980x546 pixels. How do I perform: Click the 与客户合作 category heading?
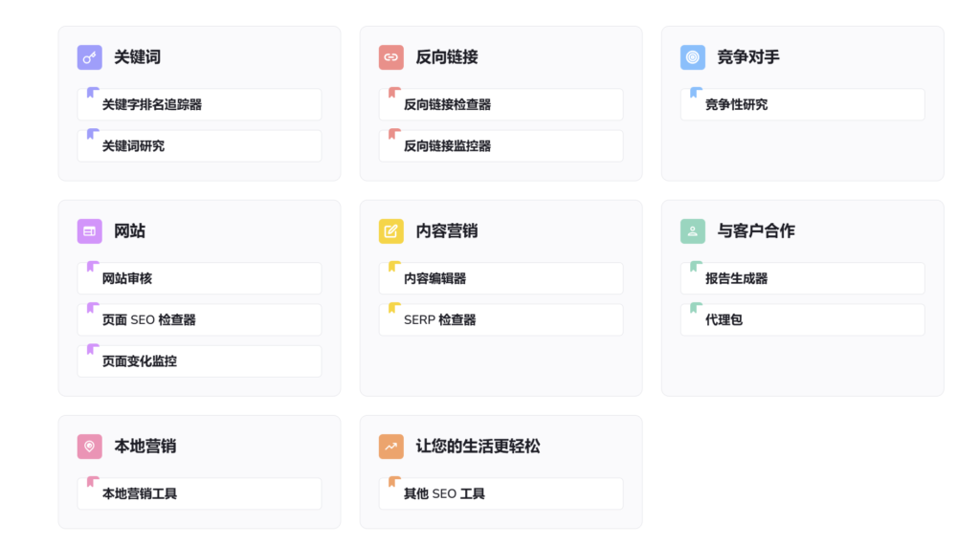point(756,231)
